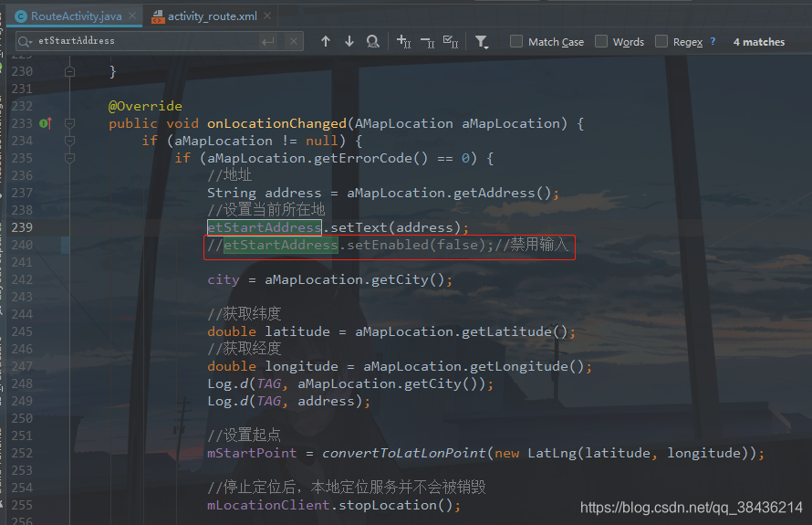812x525 pixels.
Task: Select all occurrences icon
Action: tap(451, 41)
